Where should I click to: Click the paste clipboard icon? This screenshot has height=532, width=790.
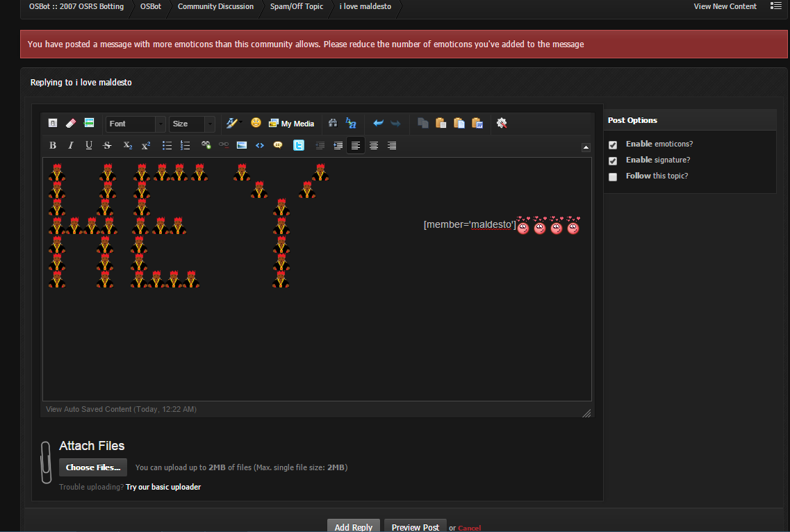click(441, 123)
